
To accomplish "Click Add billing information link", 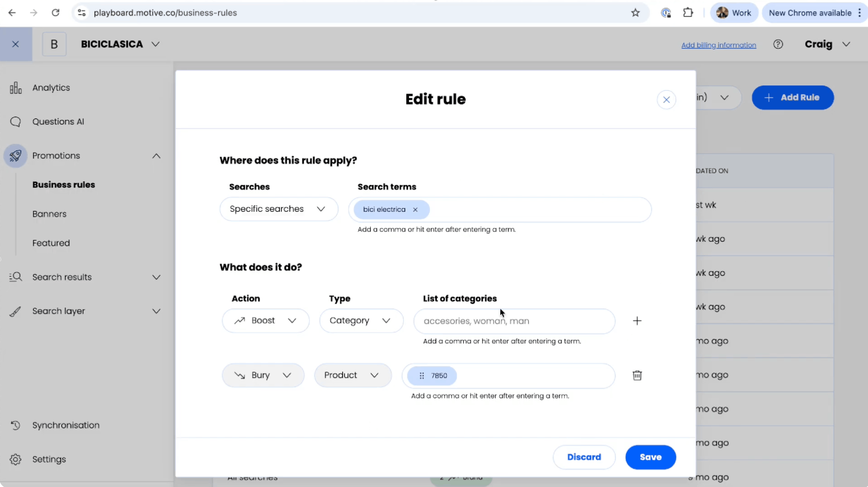I will (x=718, y=45).
